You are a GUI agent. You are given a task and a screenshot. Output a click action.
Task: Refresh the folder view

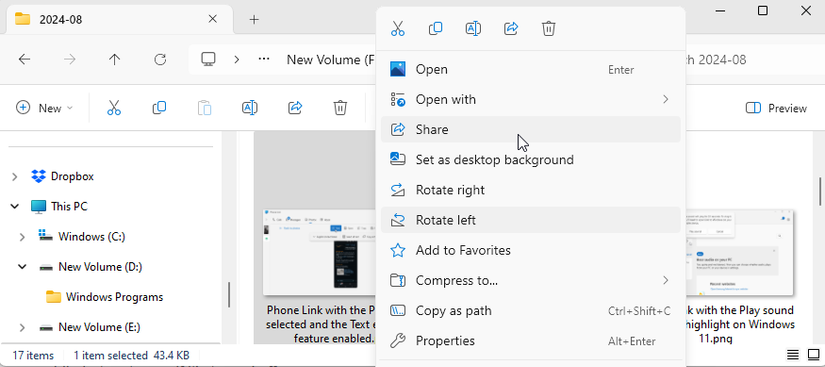click(160, 59)
